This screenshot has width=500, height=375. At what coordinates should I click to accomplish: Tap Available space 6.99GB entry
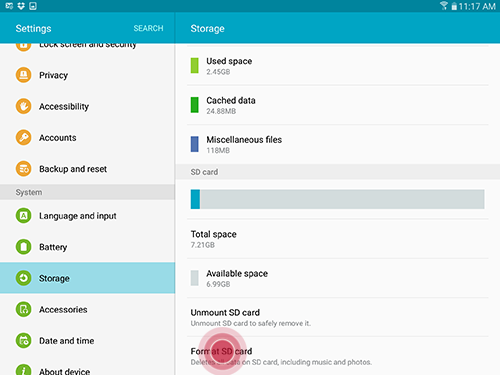[338, 278]
